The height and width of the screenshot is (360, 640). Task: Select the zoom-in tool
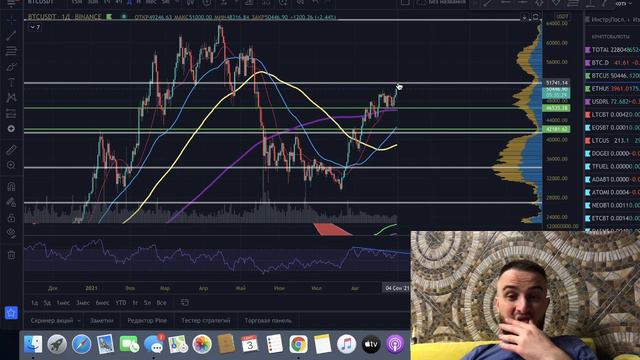tap(11, 165)
